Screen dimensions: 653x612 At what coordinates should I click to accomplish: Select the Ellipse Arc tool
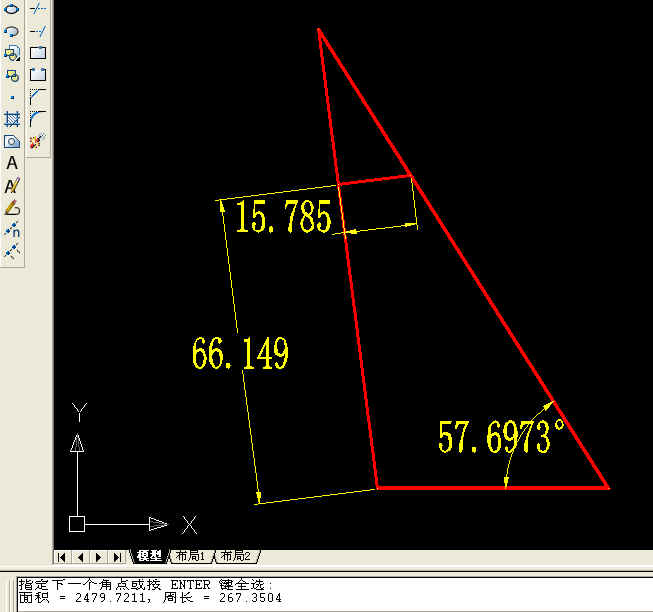click(12, 31)
